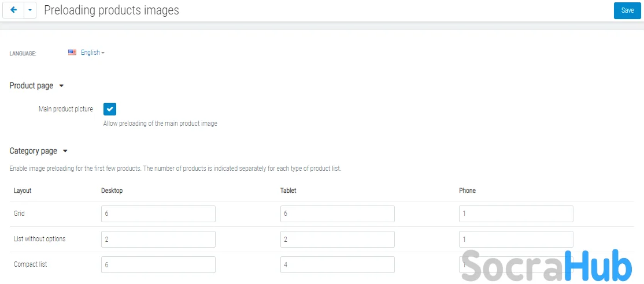Select List without options Tablet field

pos(337,239)
